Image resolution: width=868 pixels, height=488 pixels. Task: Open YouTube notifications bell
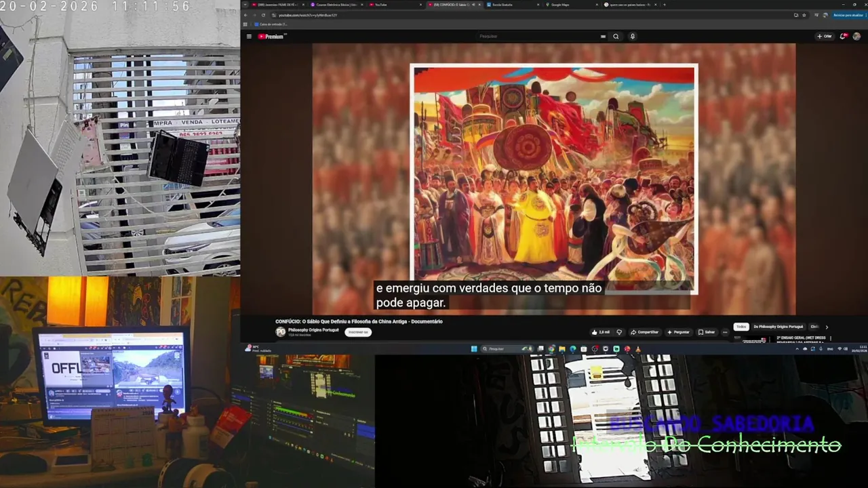[843, 37]
